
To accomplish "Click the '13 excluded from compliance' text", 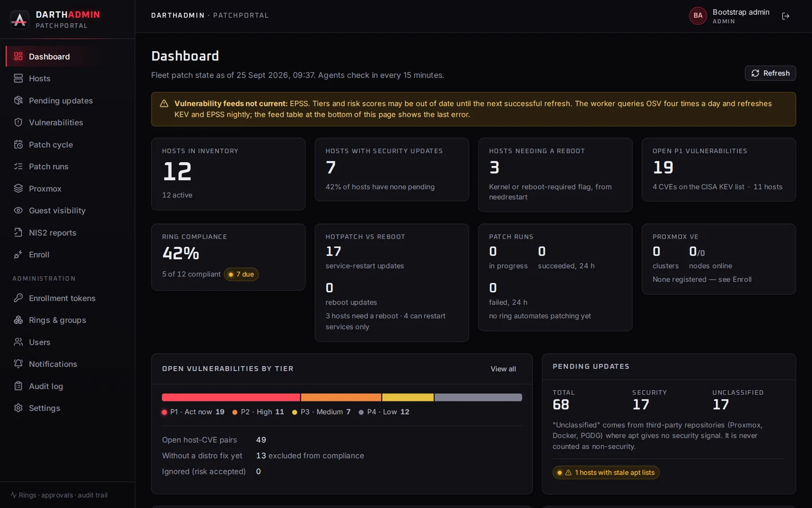I will click(310, 456).
